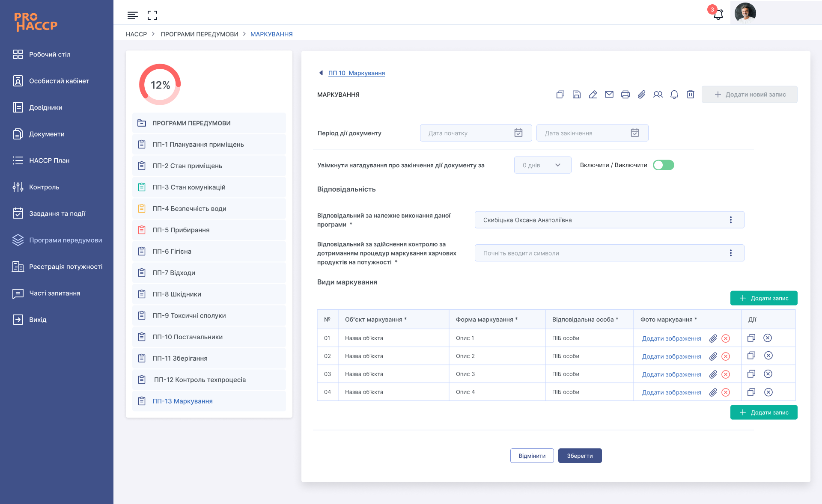Click paperclip attach icon in row 01
The image size is (822, 504).
point(713,338)
